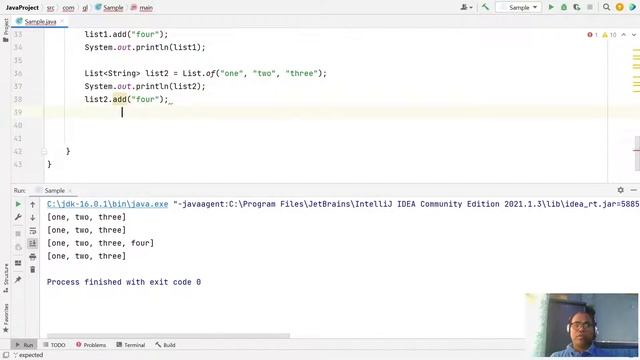This screenshot has width=640, height=360.
Task: Open the user account menu icon
Action: (x=466, y=7)
